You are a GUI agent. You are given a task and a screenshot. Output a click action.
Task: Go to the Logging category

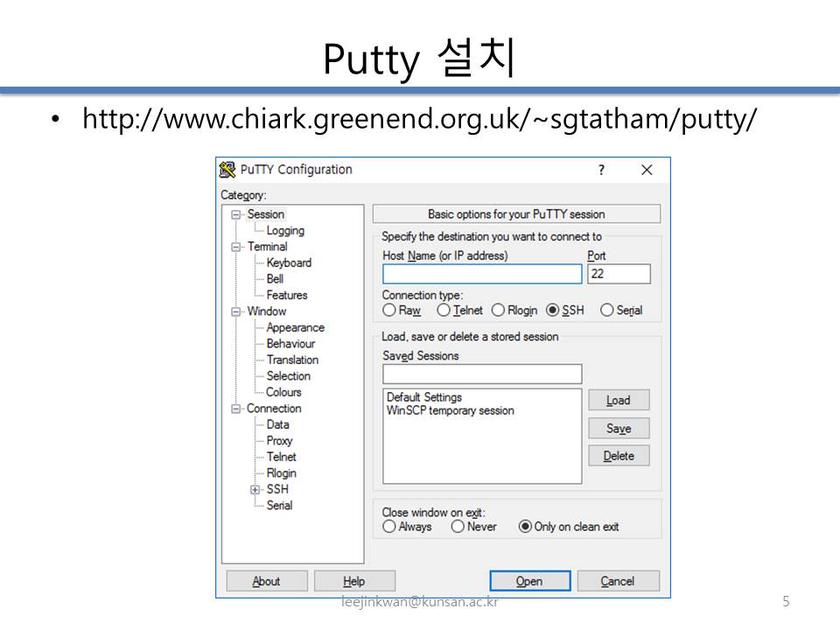pyautogui.click(x=285, y=231)
